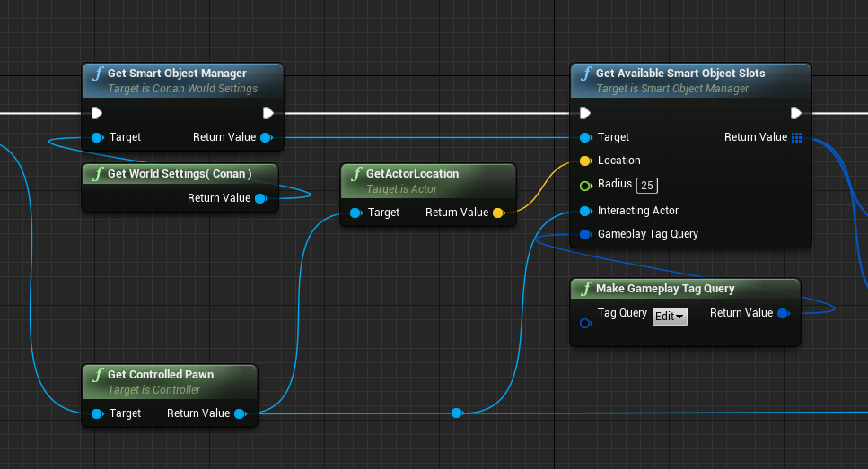Click the Get Controlled Pawn Target pin
The width and height of the screenshot is (868, 469).
click(97, 413)
